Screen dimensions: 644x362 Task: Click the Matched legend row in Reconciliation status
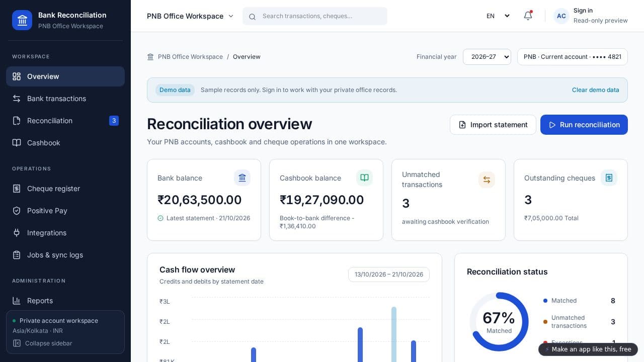(579, 301)
